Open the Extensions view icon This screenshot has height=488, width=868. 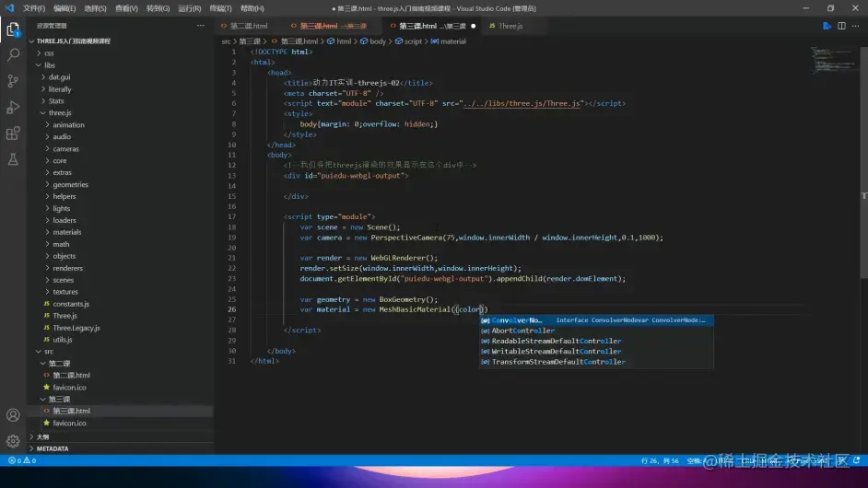pyautogui.click(x=13, y=134)
